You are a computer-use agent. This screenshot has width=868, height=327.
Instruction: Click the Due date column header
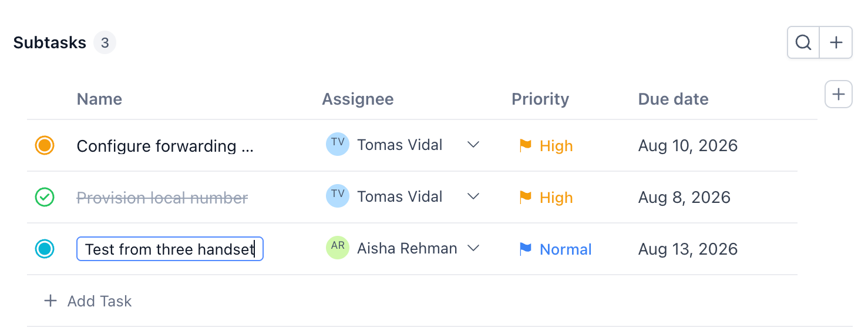(673, 99)
